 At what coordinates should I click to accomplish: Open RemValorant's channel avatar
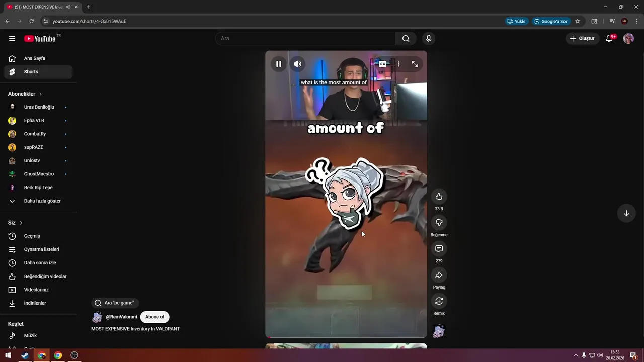(x=97, y=317)
